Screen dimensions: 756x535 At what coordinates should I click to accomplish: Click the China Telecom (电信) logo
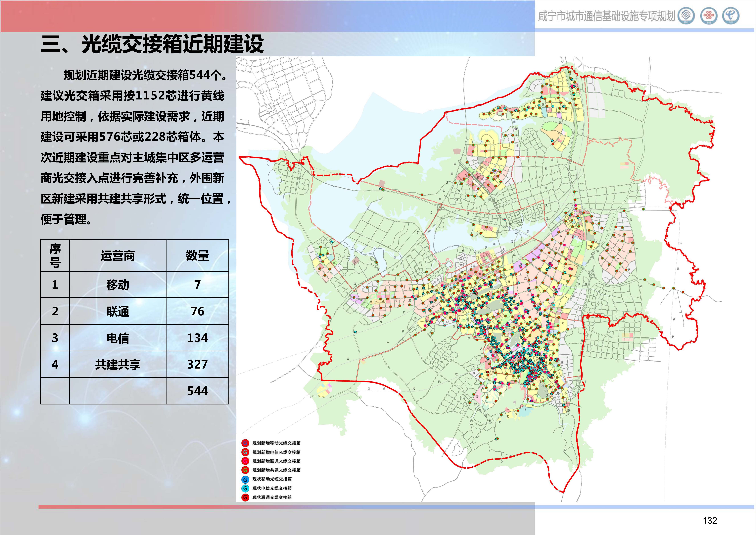pyautogui.click(x=731, y=16)
